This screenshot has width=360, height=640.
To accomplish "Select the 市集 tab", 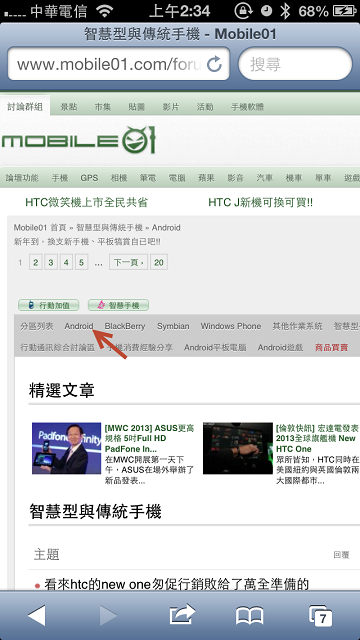I will click(102, 107).
